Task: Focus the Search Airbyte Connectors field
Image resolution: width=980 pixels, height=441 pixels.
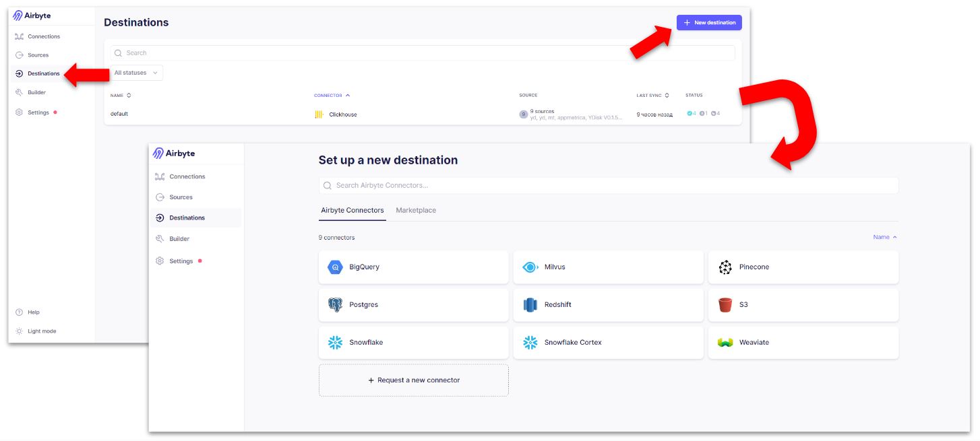Action: pos(609,186)
